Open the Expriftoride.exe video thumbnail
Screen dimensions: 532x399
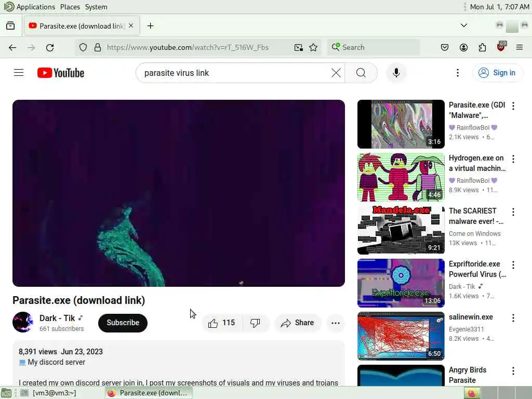pos(401,283)
